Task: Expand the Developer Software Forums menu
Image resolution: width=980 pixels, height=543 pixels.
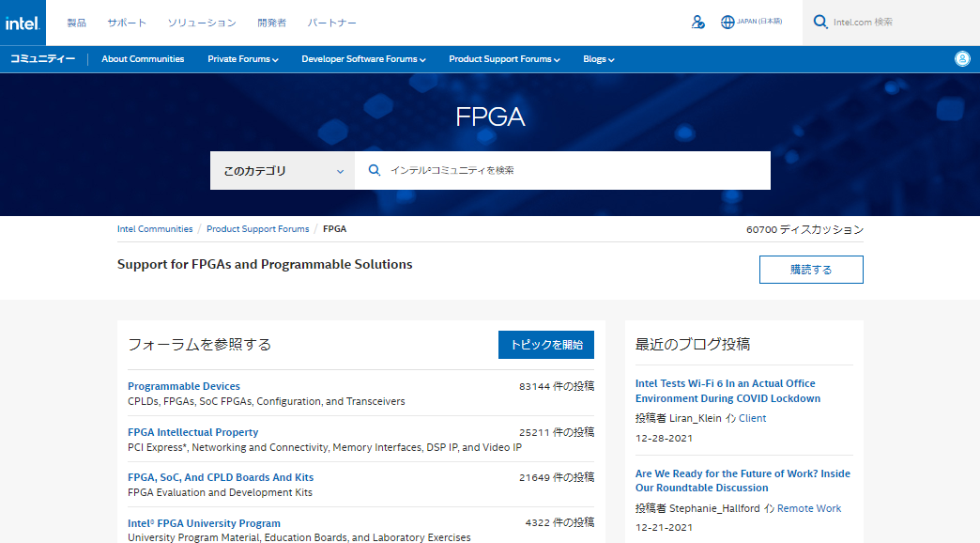Action: pos(364,59)
